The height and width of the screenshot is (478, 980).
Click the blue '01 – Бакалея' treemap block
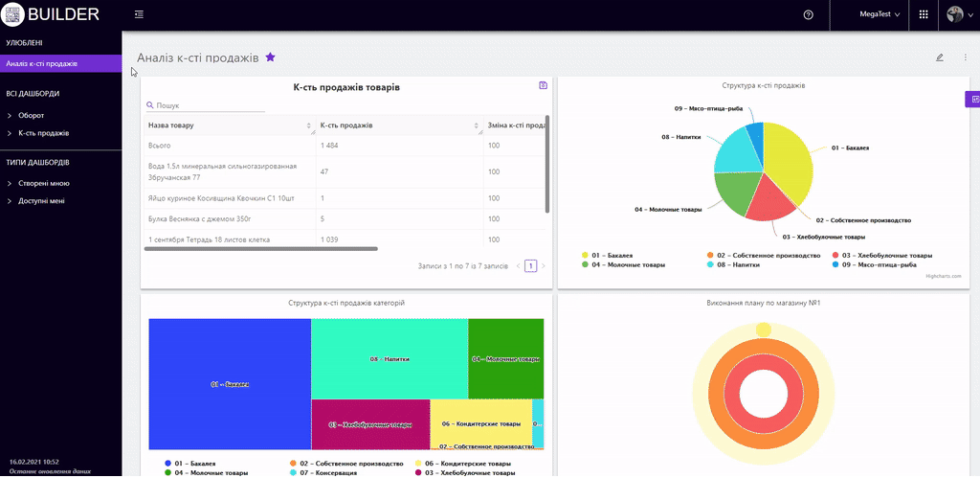pyautogui.click(x=230, y=384)
